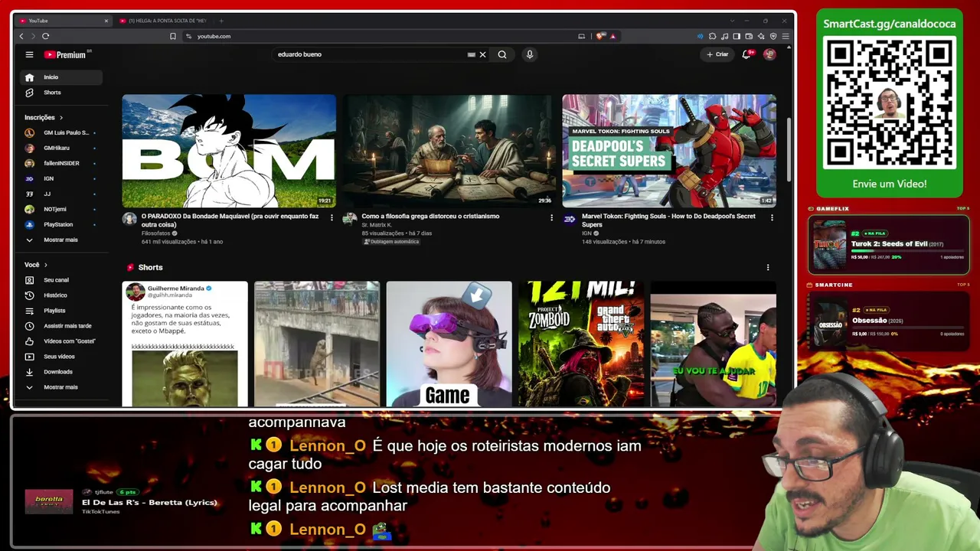Clear the search text with the X

click(482, 54)
